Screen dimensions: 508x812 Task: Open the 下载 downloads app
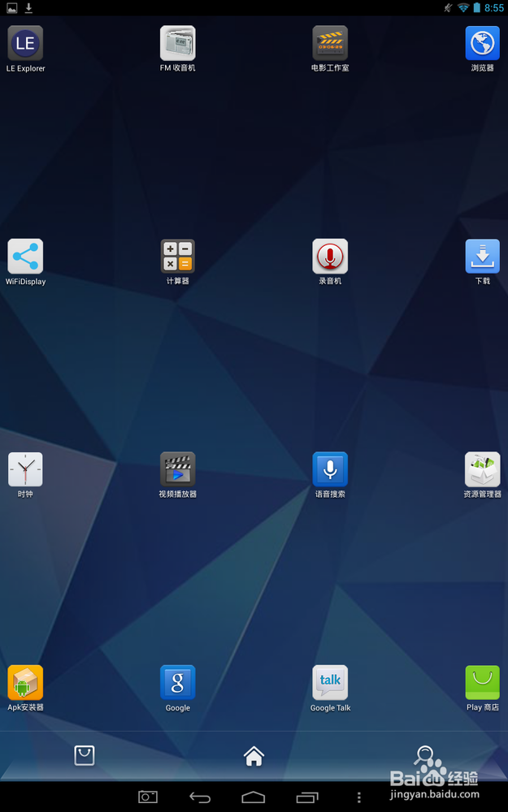tap(483, 257)
